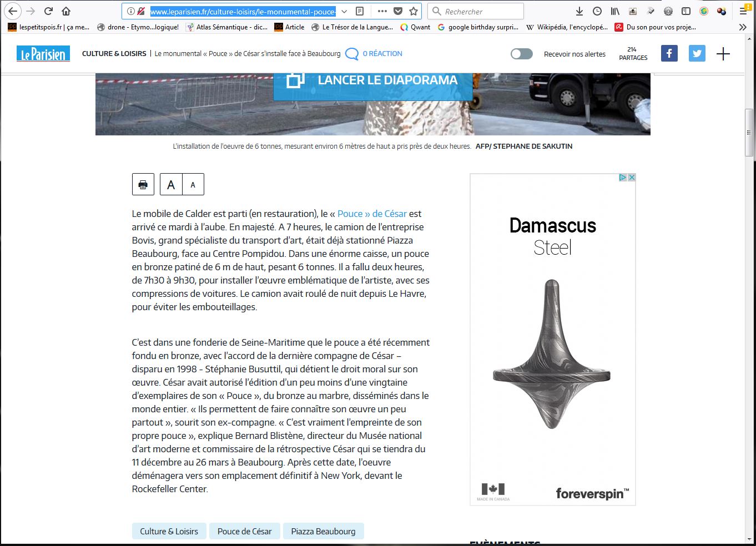The image size is (756, 546).
Task: Open the downloads panel
Action: 579,11
